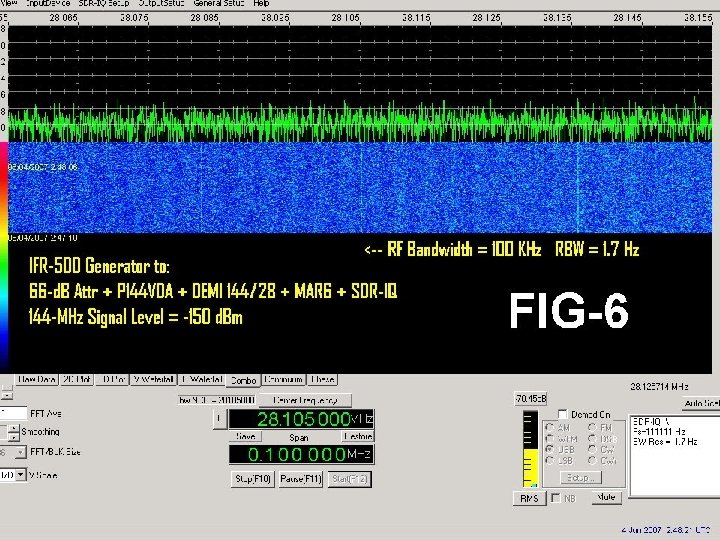Select the LSB demodulation mode
The height and width of the screenshot is (540, 720).
pos(550,460)
